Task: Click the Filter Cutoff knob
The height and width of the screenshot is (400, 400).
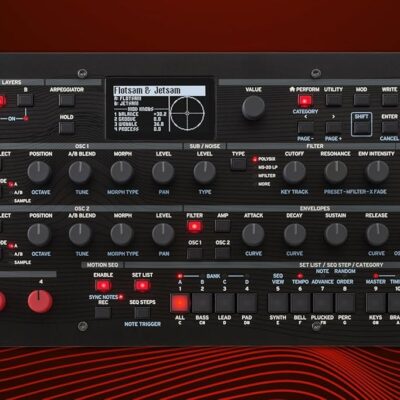Action: pyautogui.click(x=294, y=172)
